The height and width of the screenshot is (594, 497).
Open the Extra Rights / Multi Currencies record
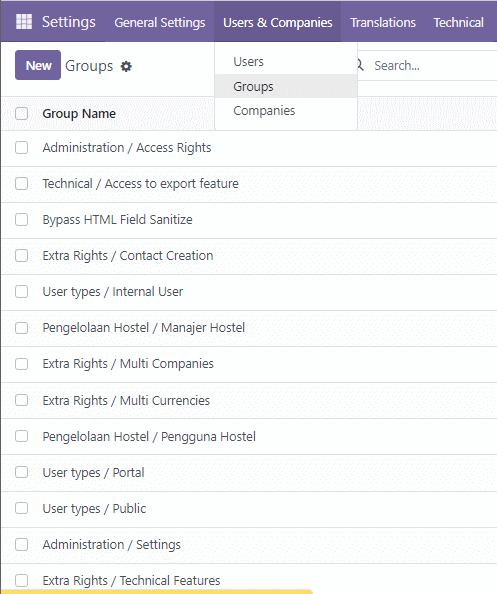(126, 400)
